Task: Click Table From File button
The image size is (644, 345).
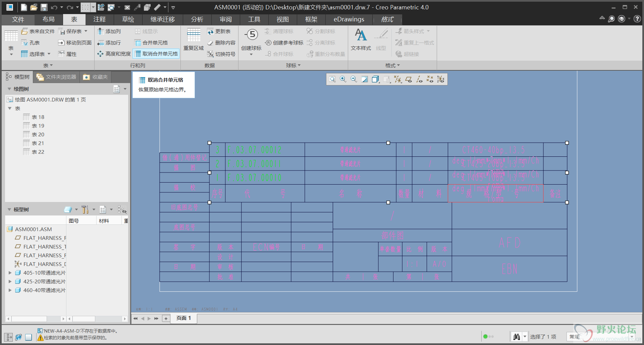Action: (38, 31)
